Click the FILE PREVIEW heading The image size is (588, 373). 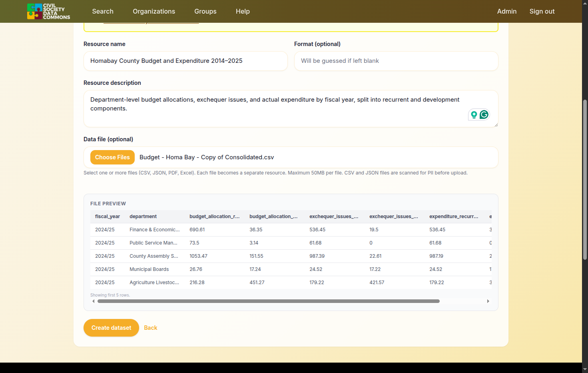coord(108,204)
